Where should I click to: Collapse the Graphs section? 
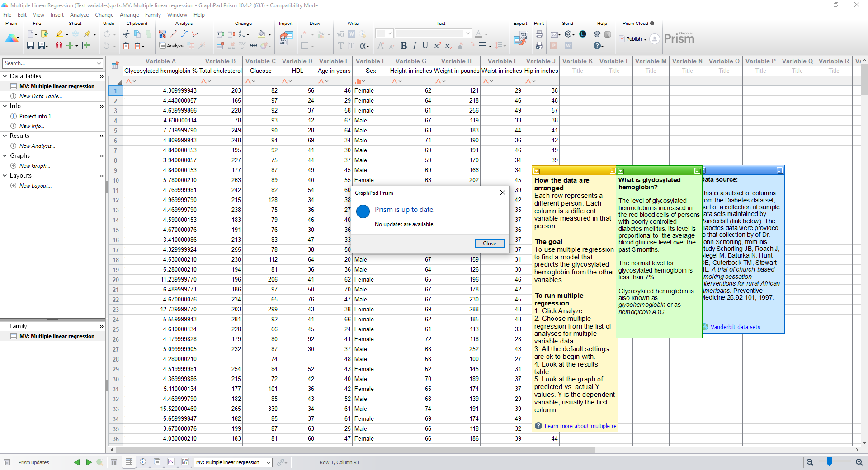(x=5, y=155)
